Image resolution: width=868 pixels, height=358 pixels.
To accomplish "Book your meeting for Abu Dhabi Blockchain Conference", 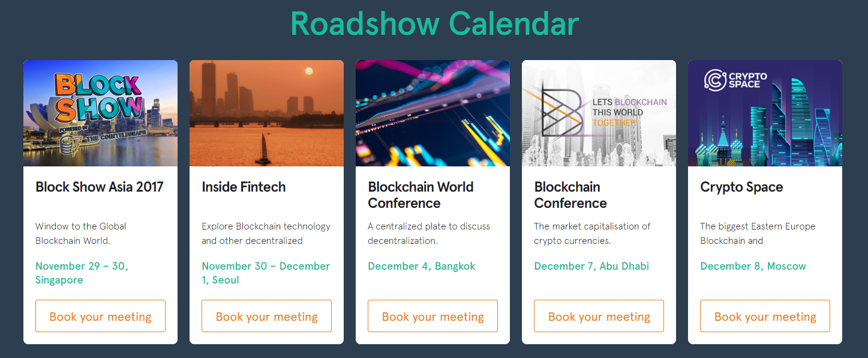I will point(599,316).
